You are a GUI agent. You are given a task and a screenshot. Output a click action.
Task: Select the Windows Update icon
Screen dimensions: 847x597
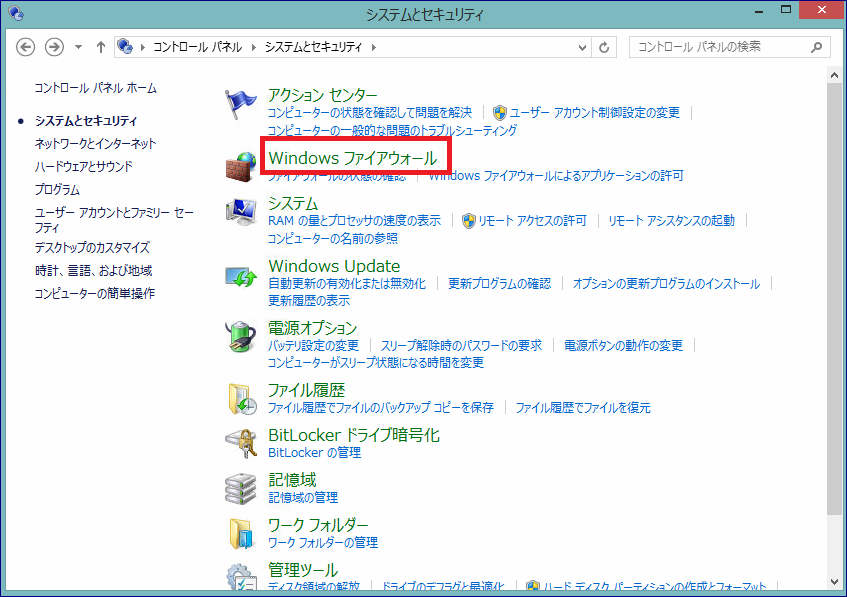240,276
